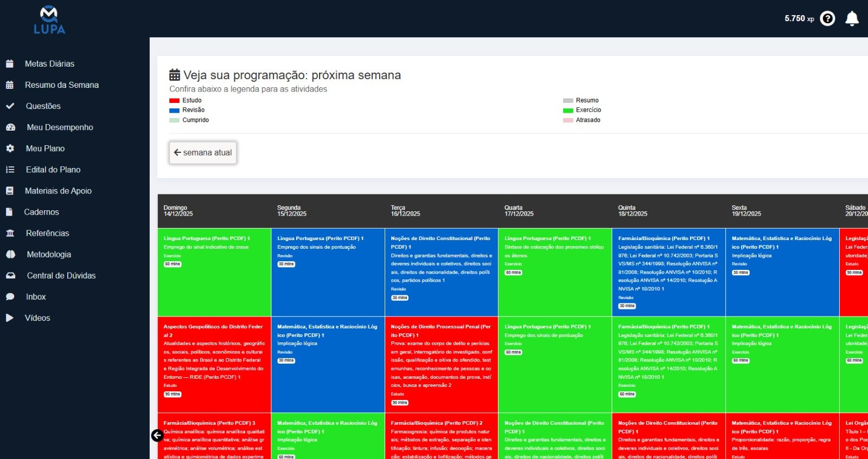Click calendar icon beside schedule heading
This screenshot has height=459, width=868.
click(175, 75)
